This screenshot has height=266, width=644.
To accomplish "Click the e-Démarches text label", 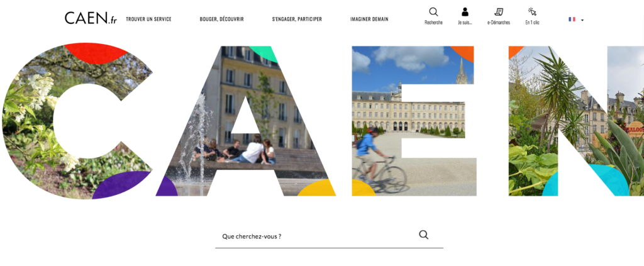I will (499, 23).
